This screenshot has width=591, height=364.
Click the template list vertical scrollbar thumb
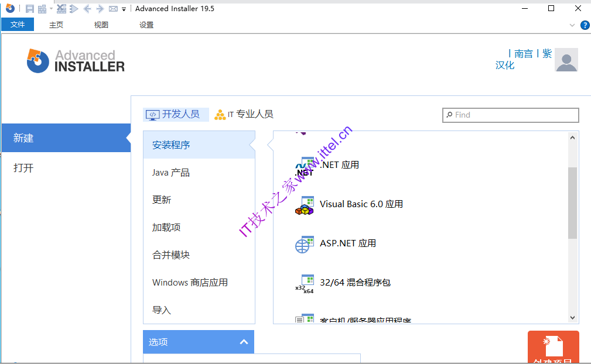572,203
